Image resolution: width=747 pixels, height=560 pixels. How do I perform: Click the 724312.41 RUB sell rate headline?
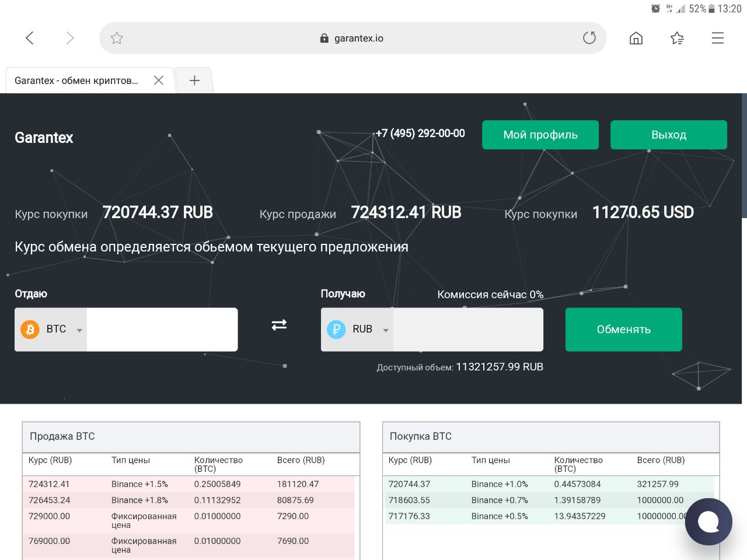click(406, 212)
